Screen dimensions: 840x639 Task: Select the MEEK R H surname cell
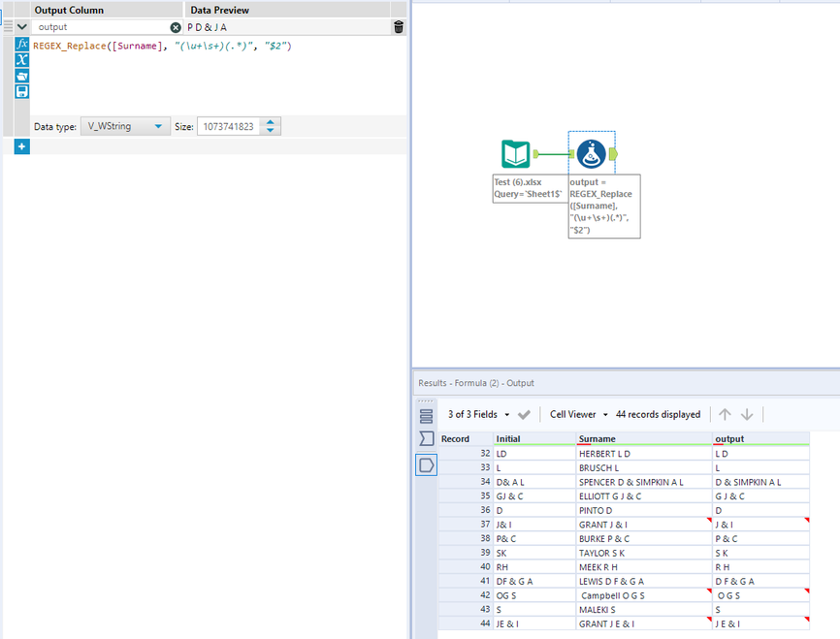[644, 567]
